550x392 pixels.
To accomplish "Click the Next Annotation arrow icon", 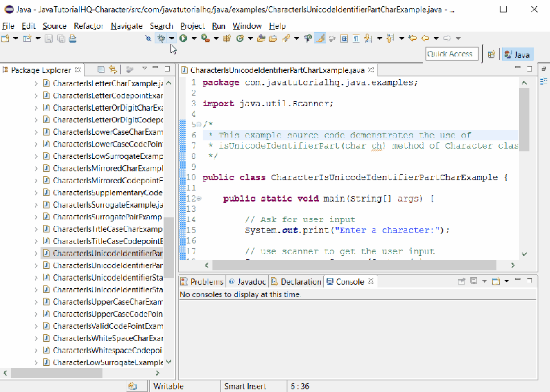I will pos(368,39).
